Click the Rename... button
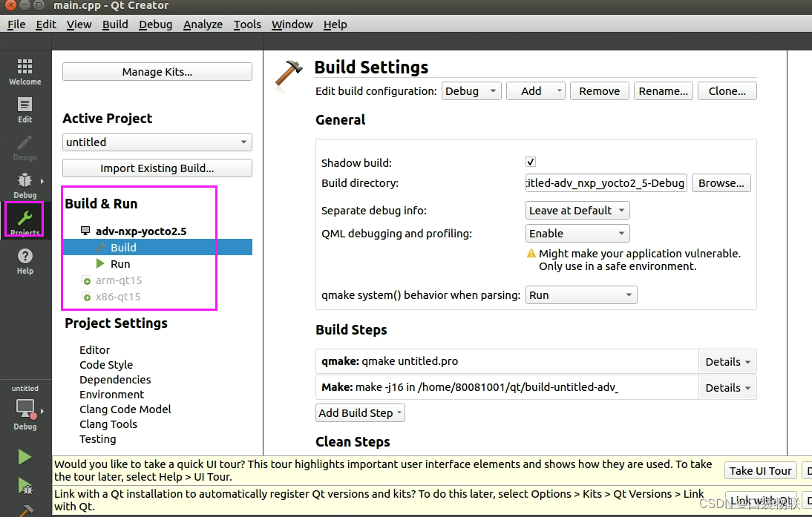 (x=664, y=91)
